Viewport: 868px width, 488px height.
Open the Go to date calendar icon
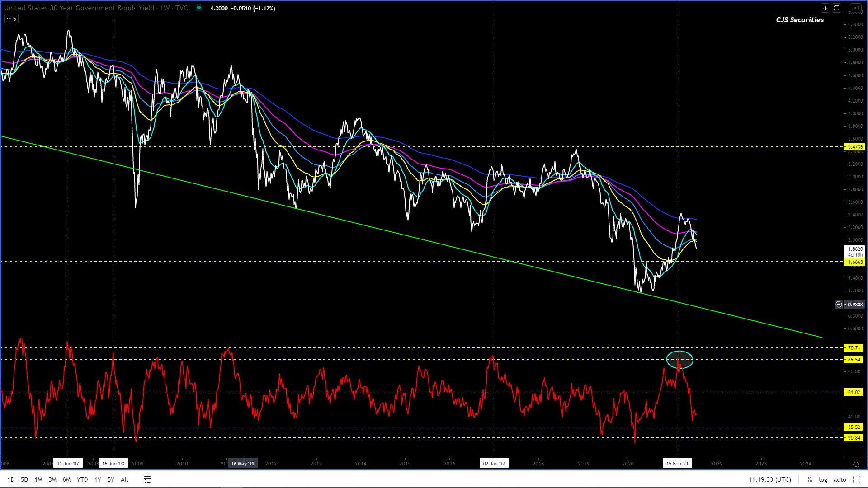click(147, 479)
